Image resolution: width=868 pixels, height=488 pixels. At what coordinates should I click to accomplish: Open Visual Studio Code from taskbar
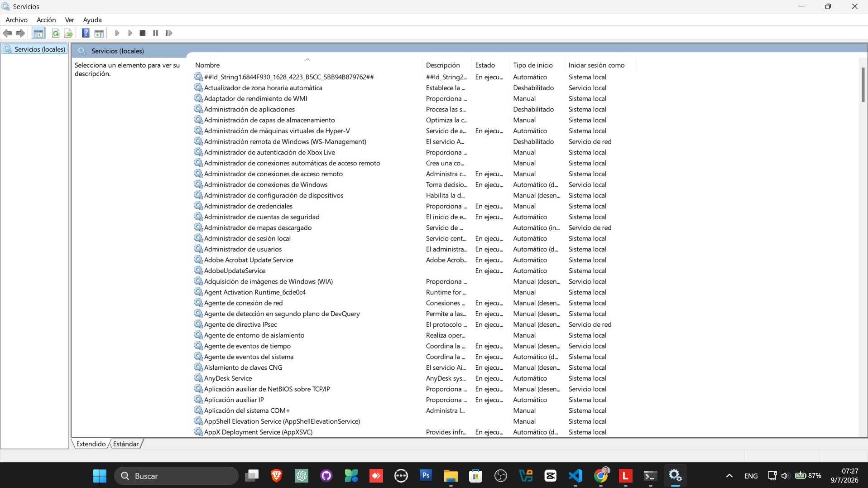point(575,476)
